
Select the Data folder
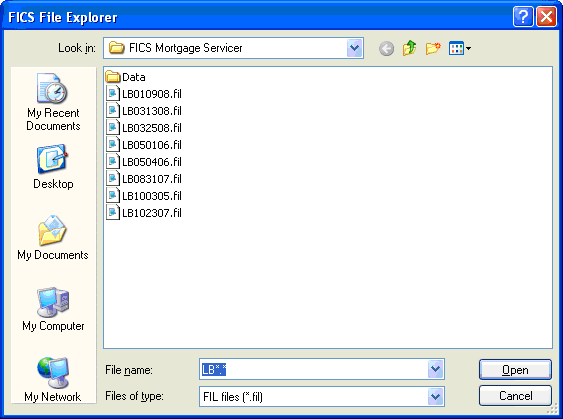(126, 77)
